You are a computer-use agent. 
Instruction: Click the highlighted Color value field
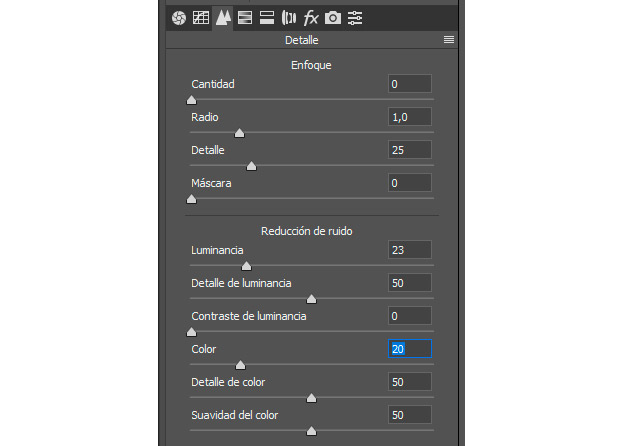click(410, 349)
